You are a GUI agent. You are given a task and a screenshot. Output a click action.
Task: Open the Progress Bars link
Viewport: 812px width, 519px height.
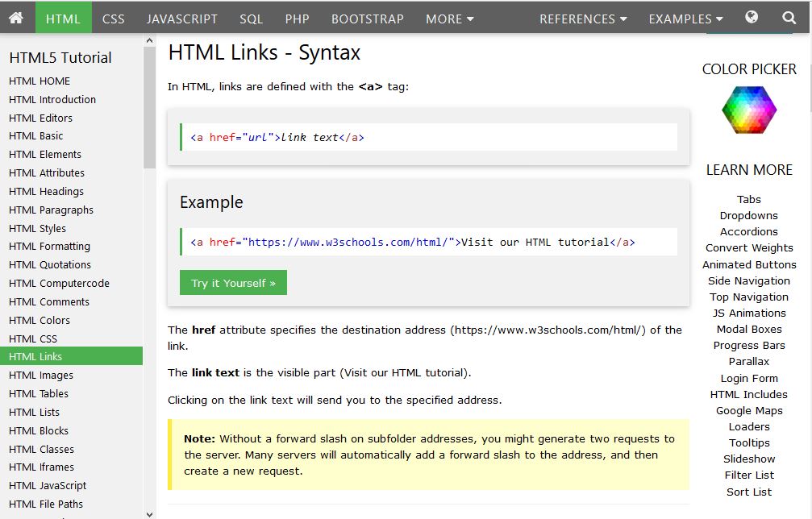pos(749,345)
